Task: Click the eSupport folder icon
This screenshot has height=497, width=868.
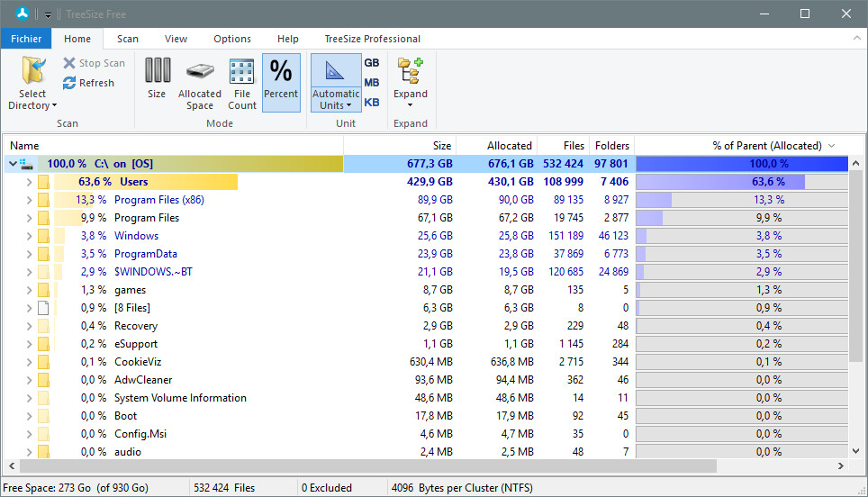Action: click(44, 344)
